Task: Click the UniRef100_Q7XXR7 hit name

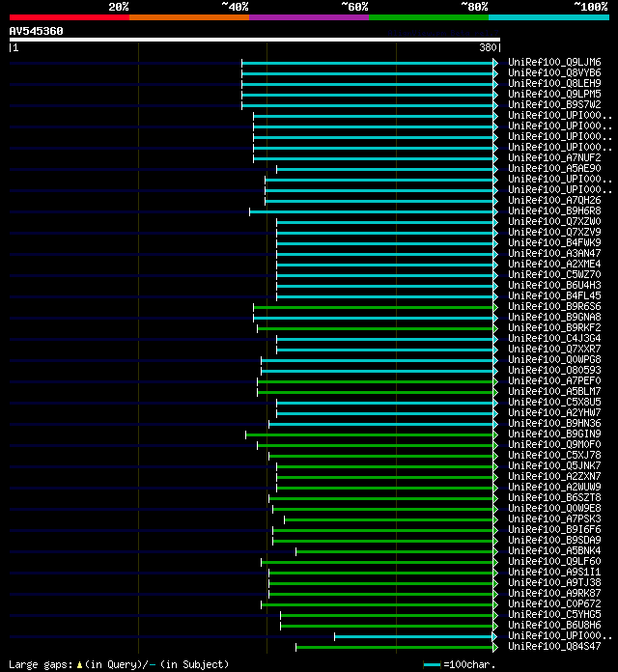Action: coord(554,349)
